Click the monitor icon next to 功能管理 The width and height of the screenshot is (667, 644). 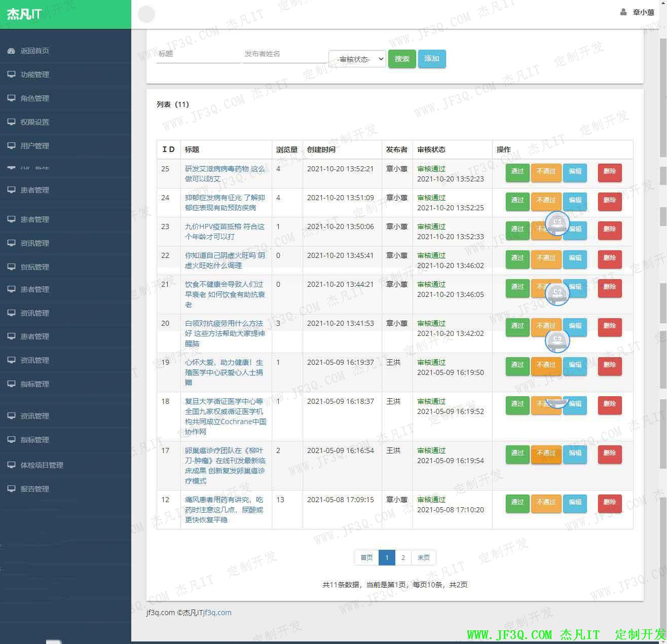coord(11,74)
